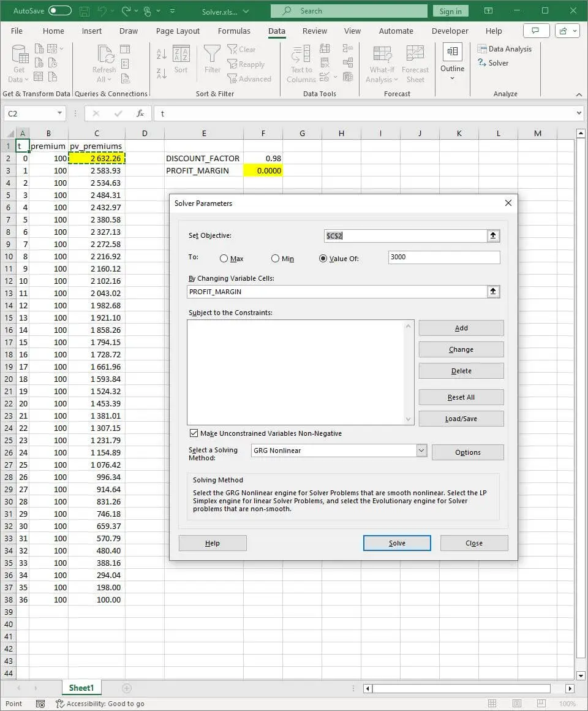Select yellow cell F3 with 0.0000

[x=263, y=170]
